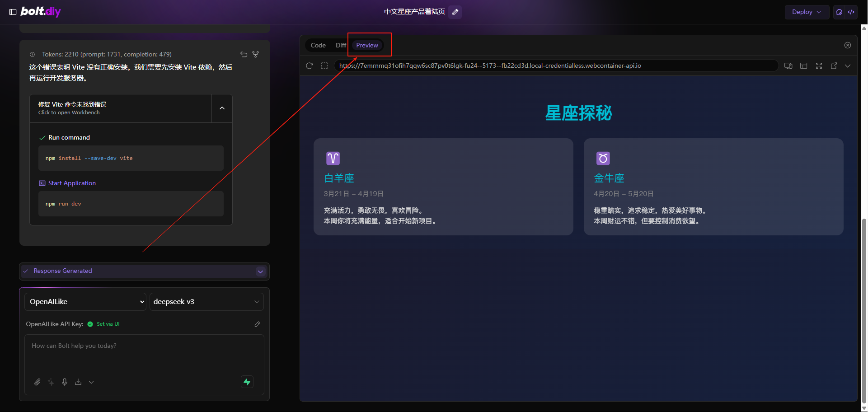Screen dimensions: 868x412
Task: Click the Run command checkmark row
Action: point(65,137)
